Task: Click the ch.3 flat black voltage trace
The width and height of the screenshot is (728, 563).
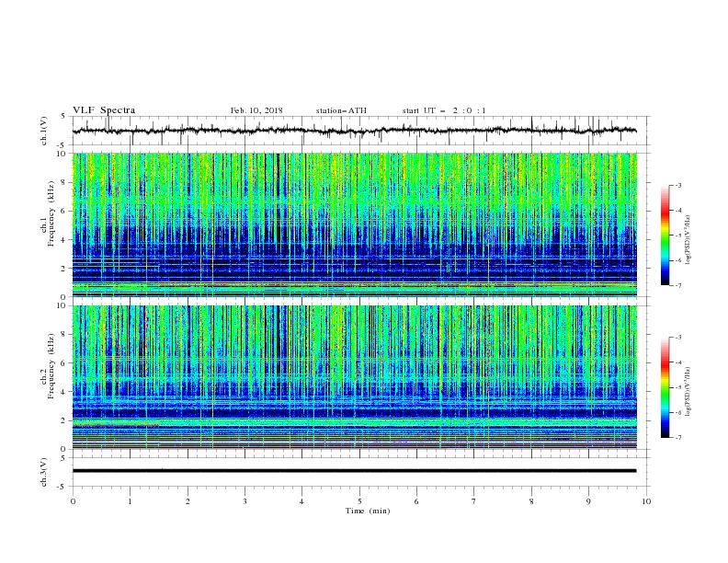Action: coord(354,471)
